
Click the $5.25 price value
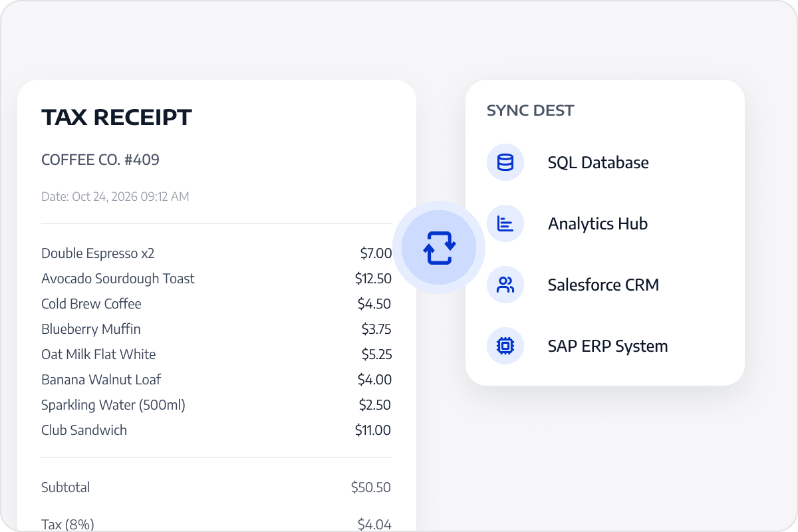click(x=376, y=354)
